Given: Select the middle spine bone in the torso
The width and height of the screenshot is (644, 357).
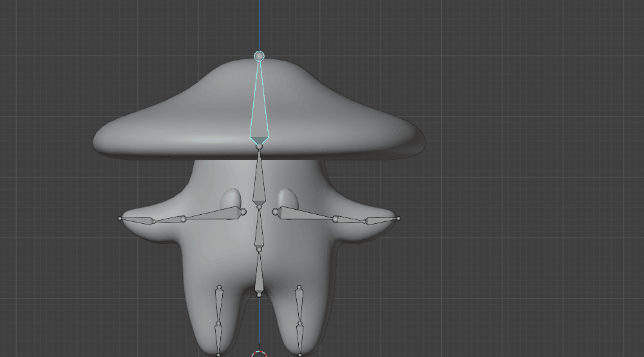Looking at the screenshot, I should coord(259,225).
